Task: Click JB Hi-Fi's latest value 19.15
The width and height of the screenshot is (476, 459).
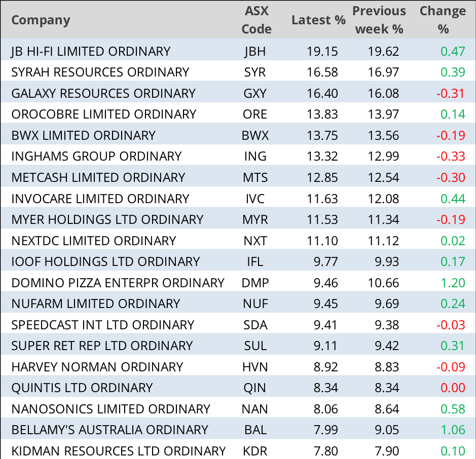Action: coord(322,51)
